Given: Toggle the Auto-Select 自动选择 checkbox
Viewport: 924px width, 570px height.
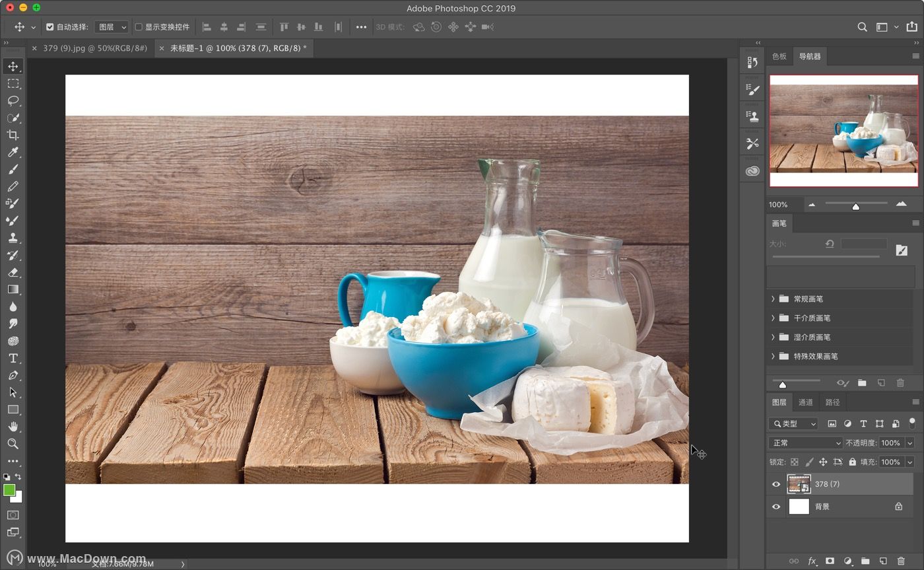Looking at the screenshot, I should click(x=49, y=27).
